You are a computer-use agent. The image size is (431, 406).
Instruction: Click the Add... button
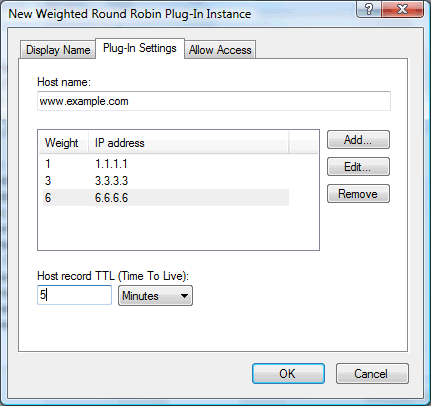tap(358, 140)
